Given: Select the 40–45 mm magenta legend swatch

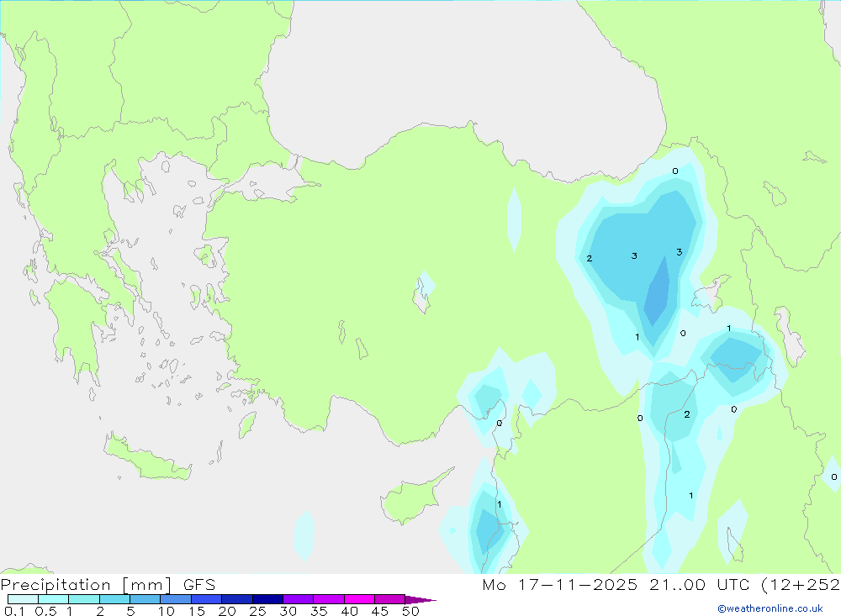Looking at the screenshot, I should pos(359,599).
